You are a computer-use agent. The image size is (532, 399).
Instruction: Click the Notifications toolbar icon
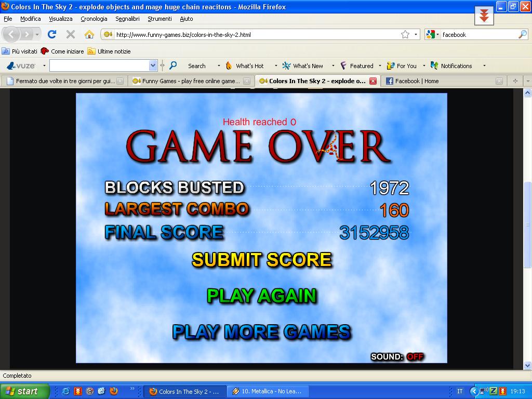click(x=434, y=66)
